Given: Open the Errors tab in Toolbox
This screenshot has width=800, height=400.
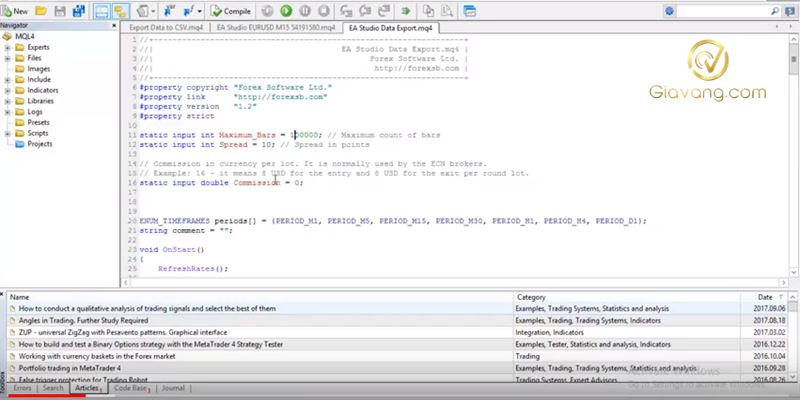Looking at the screenshot, I should [x=22, y=388].
